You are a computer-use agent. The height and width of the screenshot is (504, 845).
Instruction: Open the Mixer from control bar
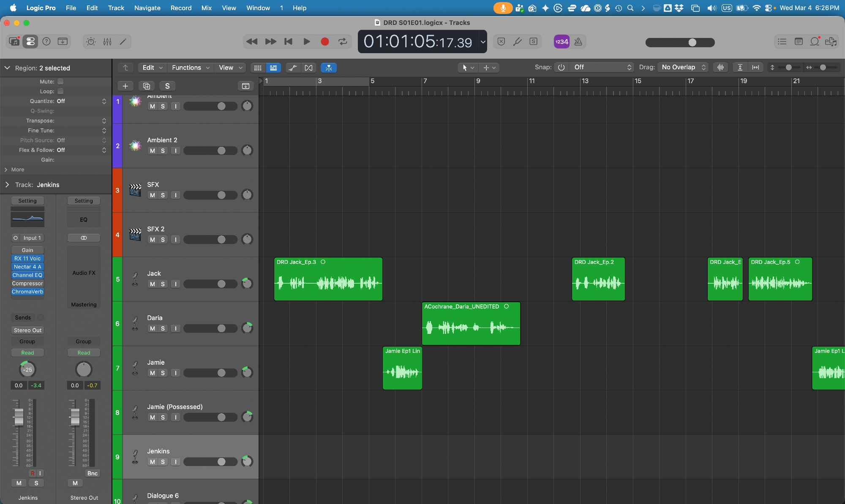click(x=107, y=41)
